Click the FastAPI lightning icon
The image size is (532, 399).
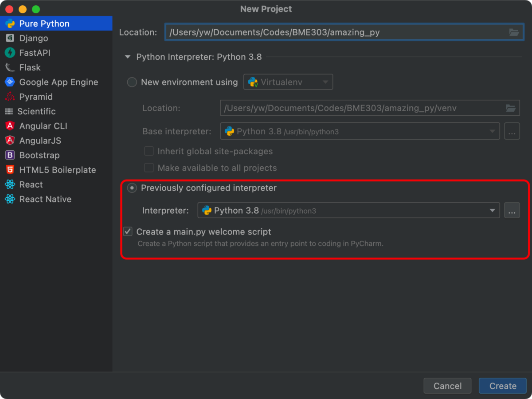[x=10, y=53]
